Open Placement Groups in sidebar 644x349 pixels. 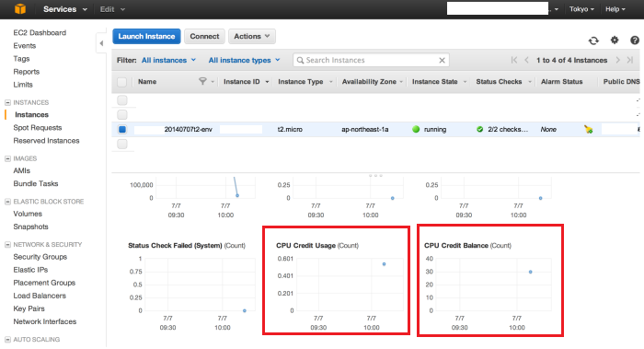(44, 283)
